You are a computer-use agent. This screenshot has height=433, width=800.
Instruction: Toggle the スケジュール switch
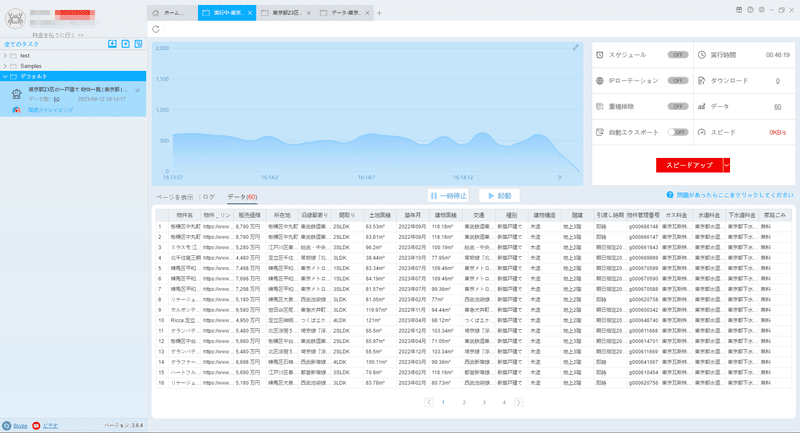pyautogui.click(x=678, y=55)
